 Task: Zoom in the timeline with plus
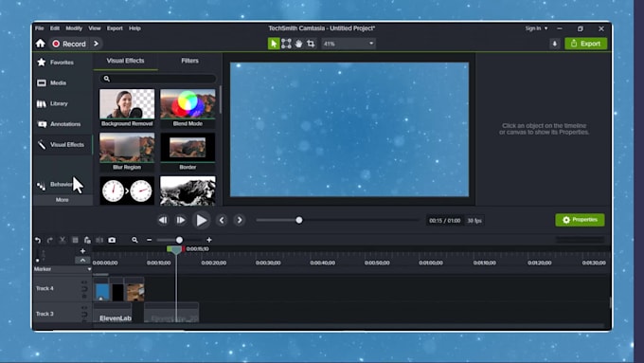click(x=209, y=240)
